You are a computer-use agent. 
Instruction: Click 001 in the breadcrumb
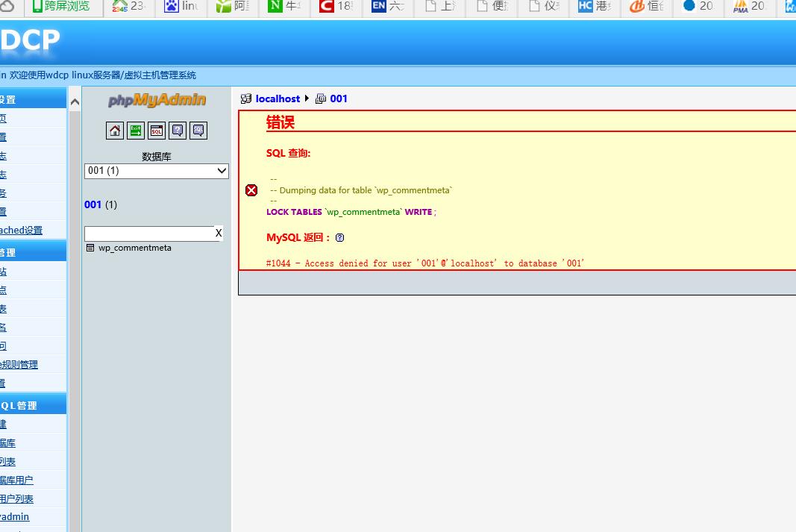coord(339,98)
